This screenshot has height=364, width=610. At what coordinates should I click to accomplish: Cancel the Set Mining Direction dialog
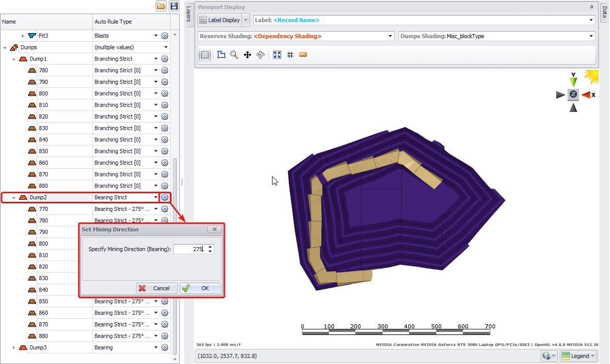coord(157,288)
